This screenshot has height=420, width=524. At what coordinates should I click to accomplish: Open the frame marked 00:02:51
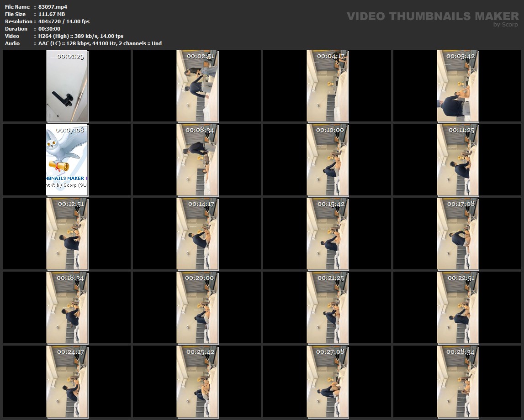[x=197, y=86]
